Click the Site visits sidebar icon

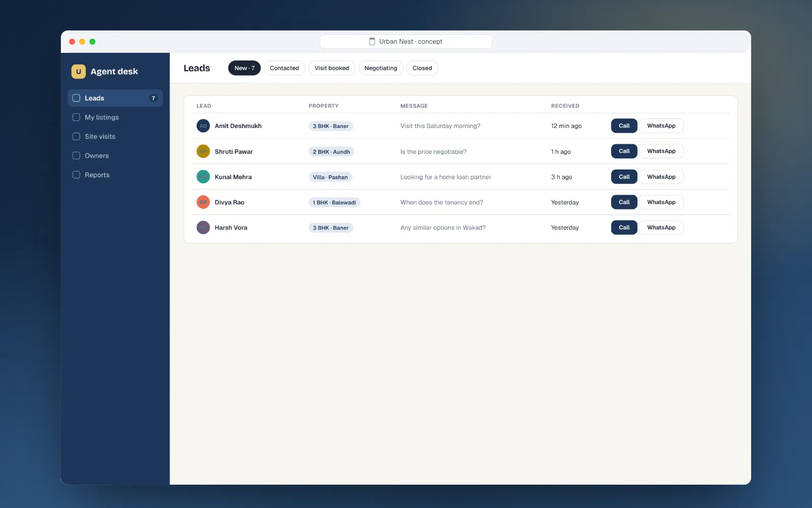(x=76, y=137)
